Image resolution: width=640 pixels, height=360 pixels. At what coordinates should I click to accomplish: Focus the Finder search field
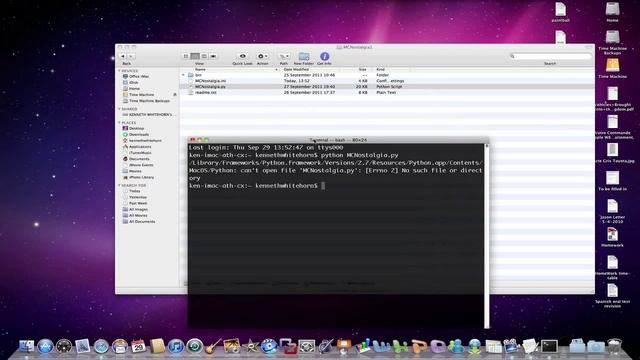click(x=550, y=56)
